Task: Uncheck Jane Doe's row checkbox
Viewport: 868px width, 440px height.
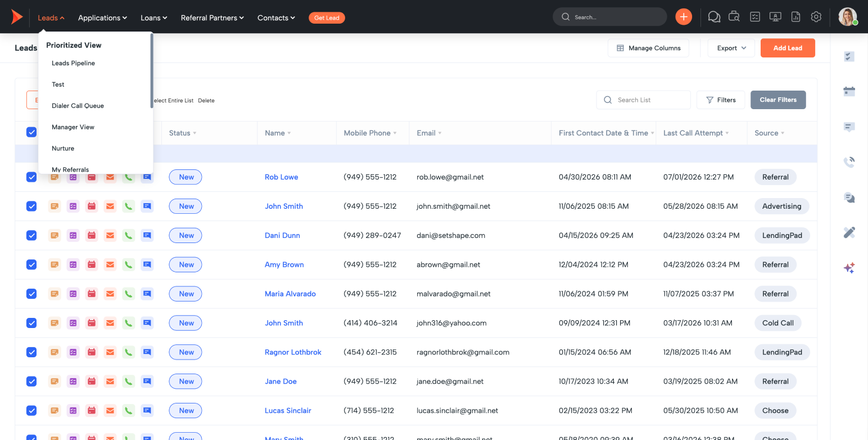Action: pos(31,381)
